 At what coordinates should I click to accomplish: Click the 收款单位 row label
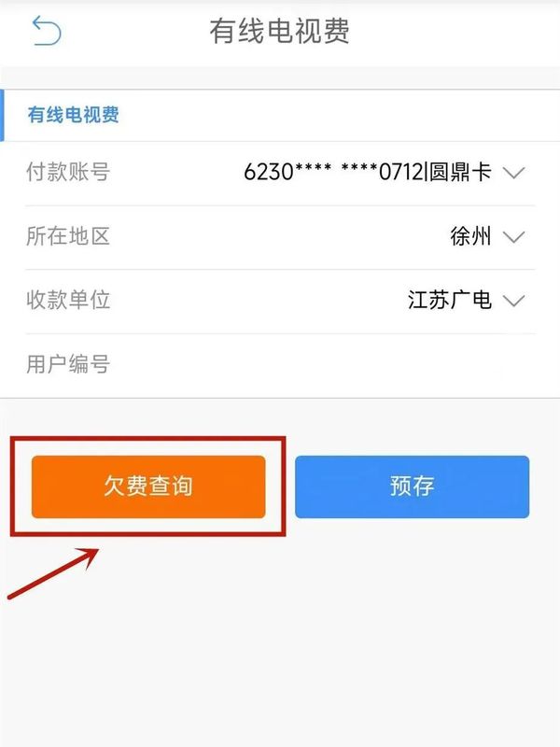coord(68,300)
